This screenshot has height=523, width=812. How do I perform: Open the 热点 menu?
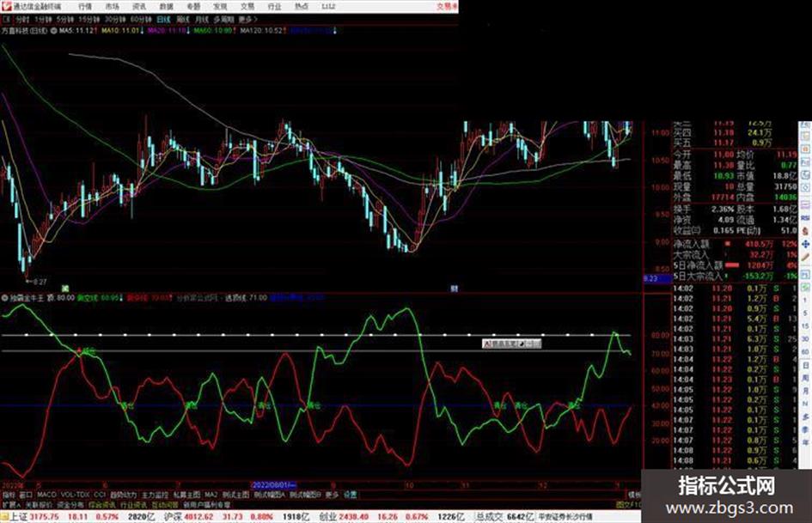302,7
